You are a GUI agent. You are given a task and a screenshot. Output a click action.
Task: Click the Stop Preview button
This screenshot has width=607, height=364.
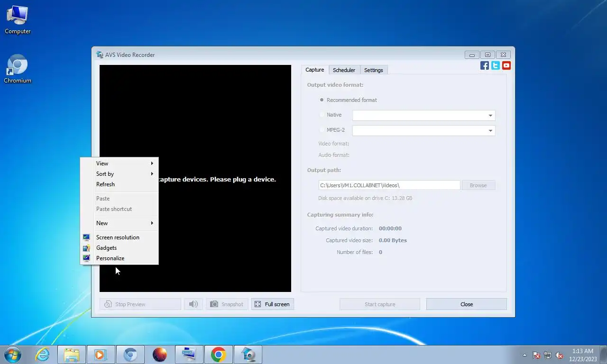[x=140, y=304]
